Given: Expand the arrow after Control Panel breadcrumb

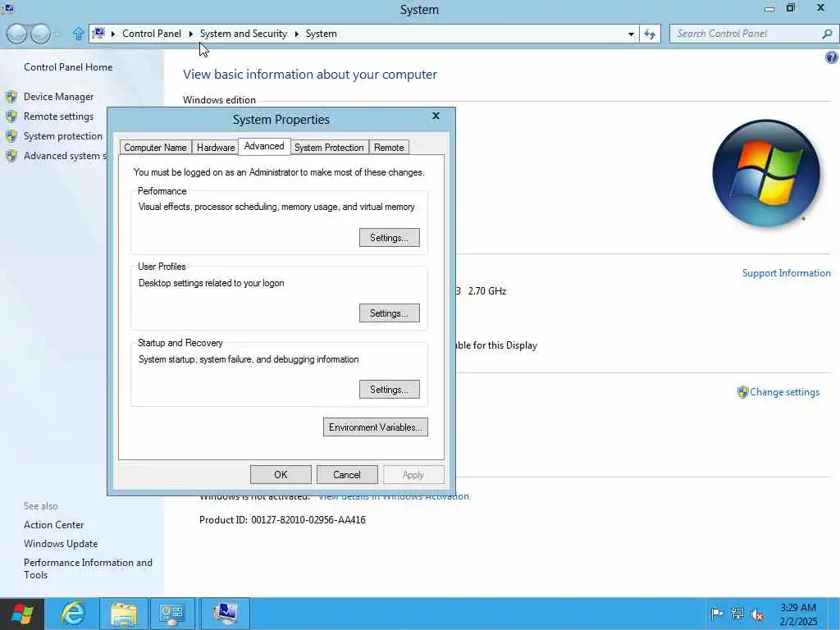Looking at the screenshot, I should tap(190, 34).
